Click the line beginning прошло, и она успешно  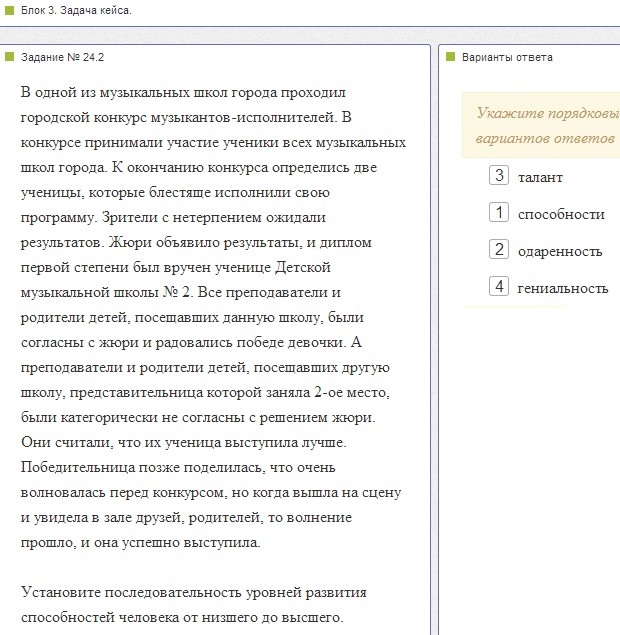click(141, 542)
